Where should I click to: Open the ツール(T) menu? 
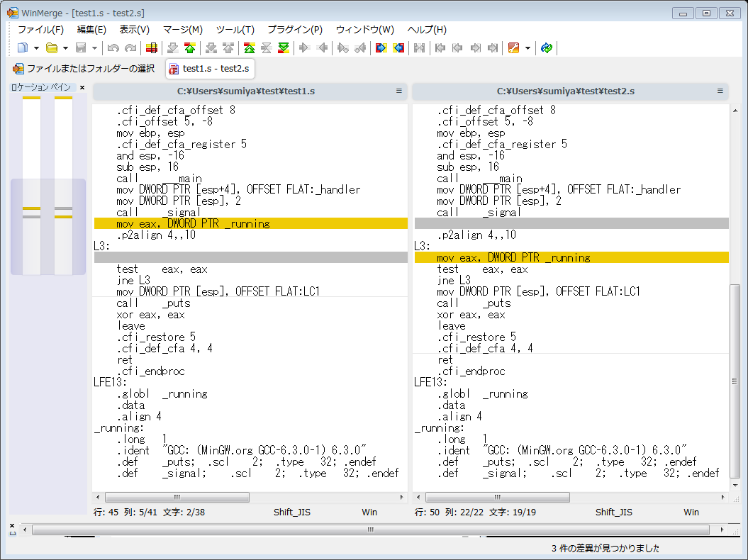pyautogui.click(x=235, y=30)
